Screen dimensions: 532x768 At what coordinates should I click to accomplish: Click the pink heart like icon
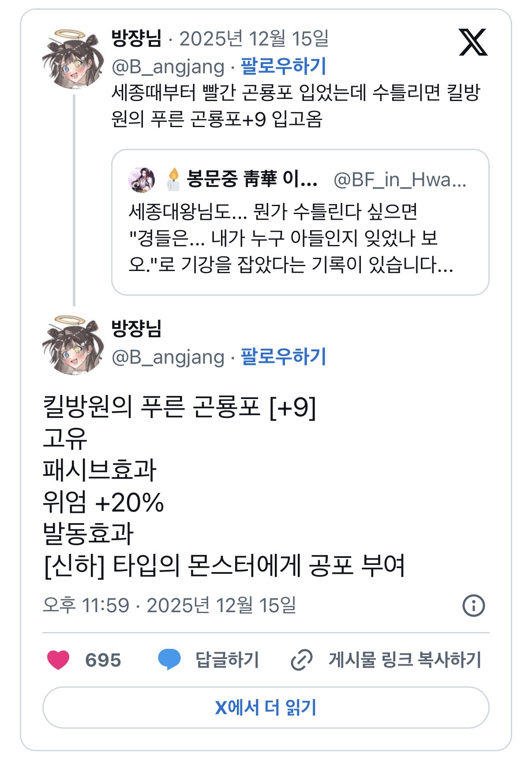[x=58, y=660]
